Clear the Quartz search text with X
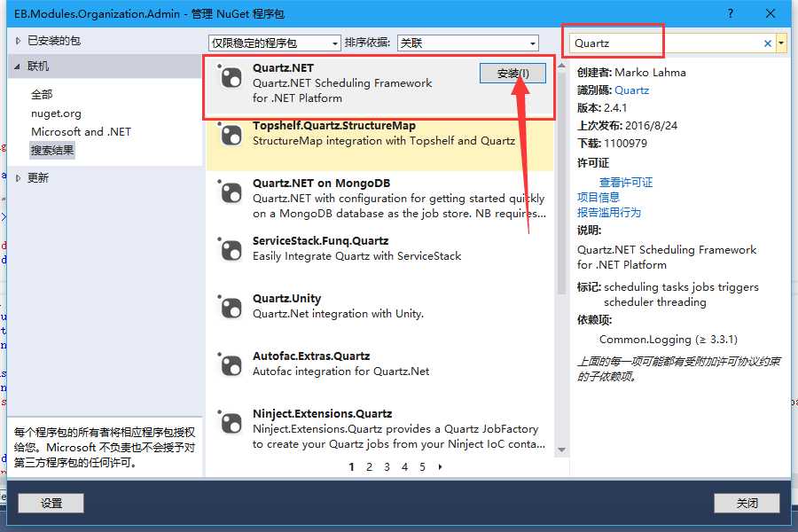The image size is (798, 532). pyautogui.click(x=768, y=43)
